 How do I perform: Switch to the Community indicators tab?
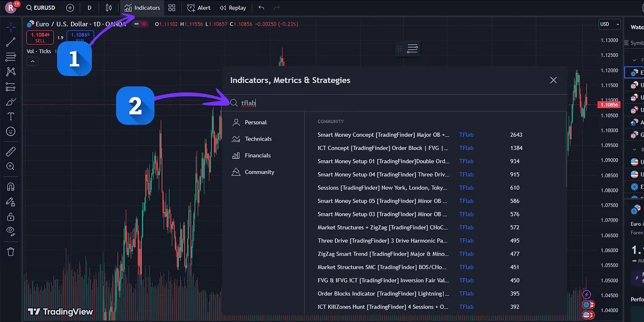259,172
